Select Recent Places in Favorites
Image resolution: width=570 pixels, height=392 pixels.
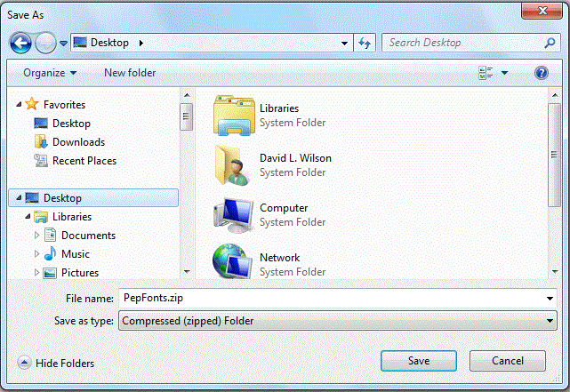[84, 161]
